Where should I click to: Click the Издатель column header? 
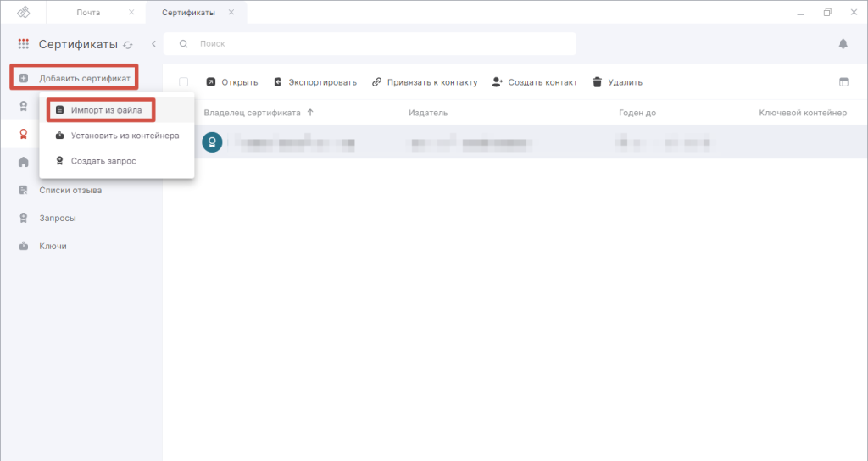coord(428,113)
